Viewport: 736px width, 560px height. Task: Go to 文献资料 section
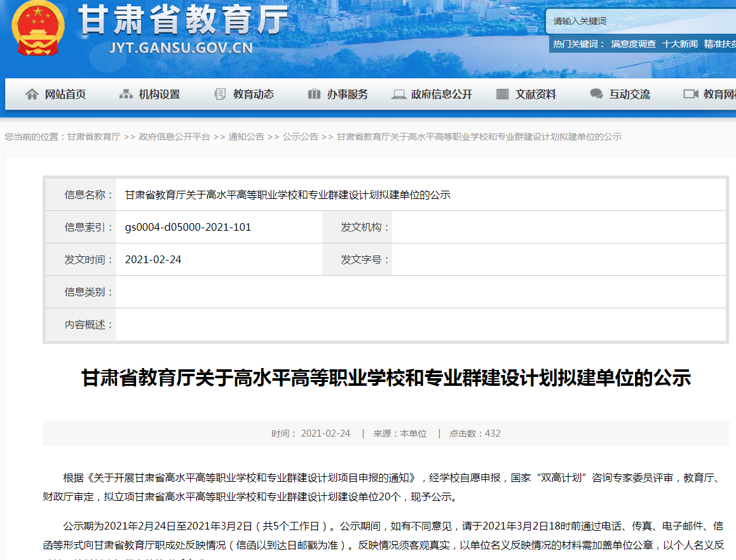(x=536, y=94)
